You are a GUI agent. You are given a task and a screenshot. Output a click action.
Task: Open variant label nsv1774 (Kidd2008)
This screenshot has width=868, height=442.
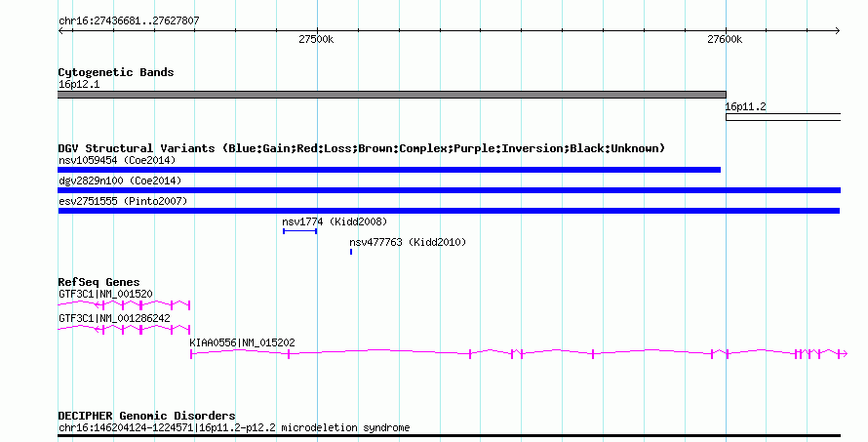click(x=335, y=222)
